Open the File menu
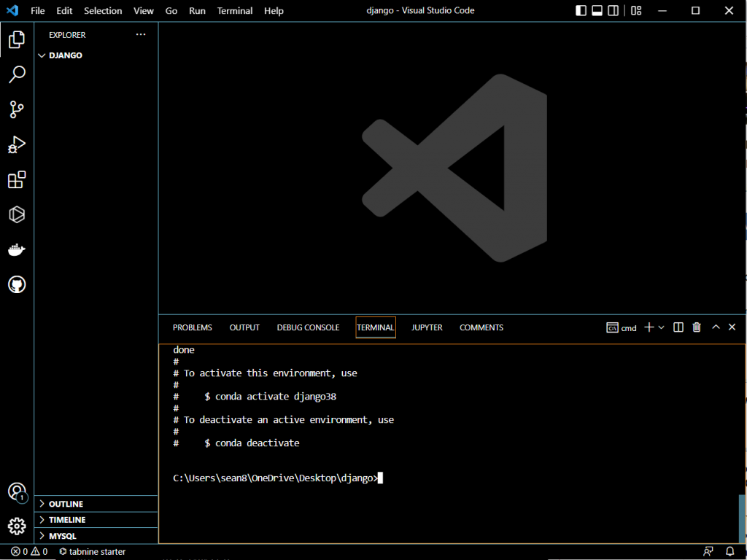The image size is (747, 560). (38, 10)
